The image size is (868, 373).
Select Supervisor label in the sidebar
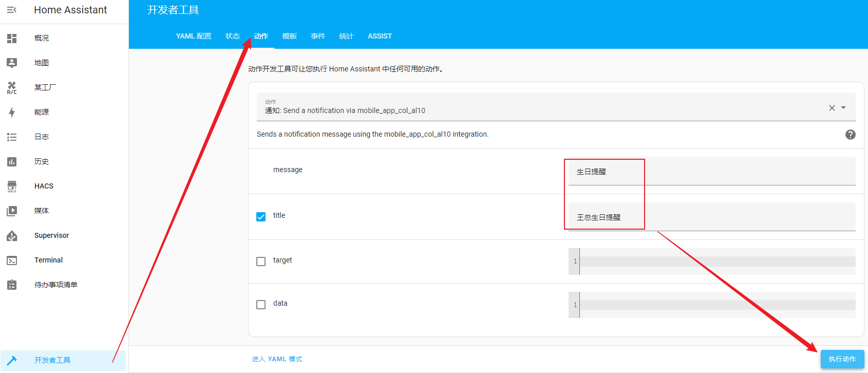(51, 235)
